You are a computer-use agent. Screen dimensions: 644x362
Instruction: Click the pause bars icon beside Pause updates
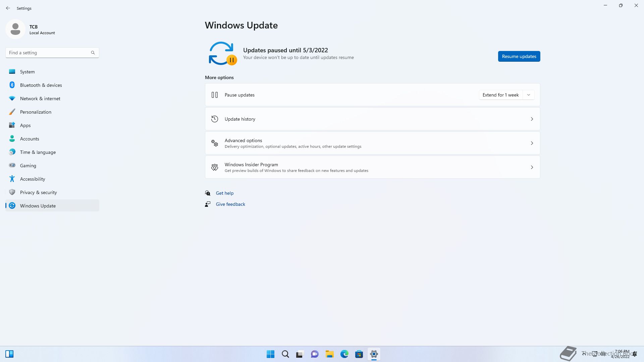[215, 95]
